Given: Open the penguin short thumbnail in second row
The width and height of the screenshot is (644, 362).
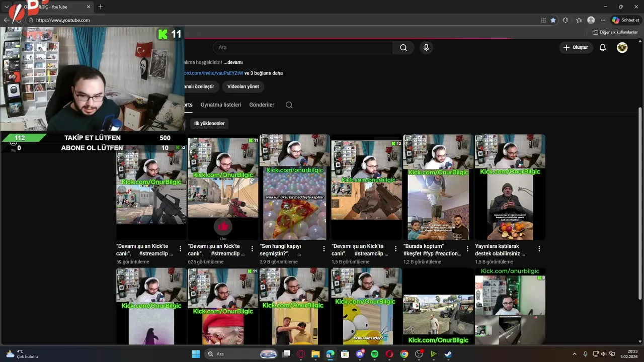Looking at the screenshot, I should [x=151, y=306].
